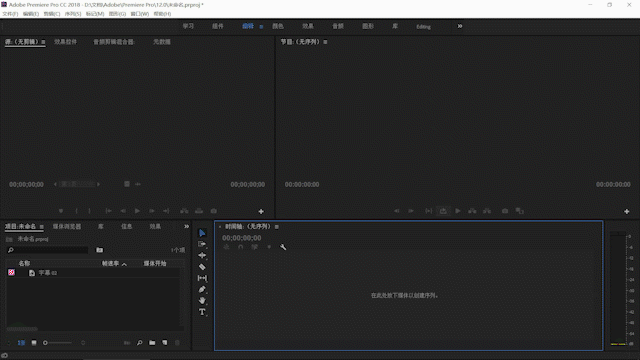Viewport: 640px width, 360px height.
Task: Step back one frame in source monitor
Action: click(x=123, y=211)
